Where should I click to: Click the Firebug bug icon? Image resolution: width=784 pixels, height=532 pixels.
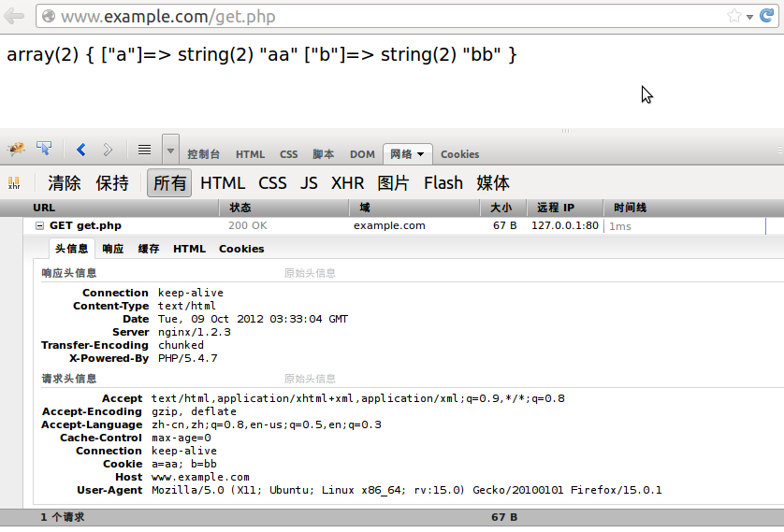[16, 149]
